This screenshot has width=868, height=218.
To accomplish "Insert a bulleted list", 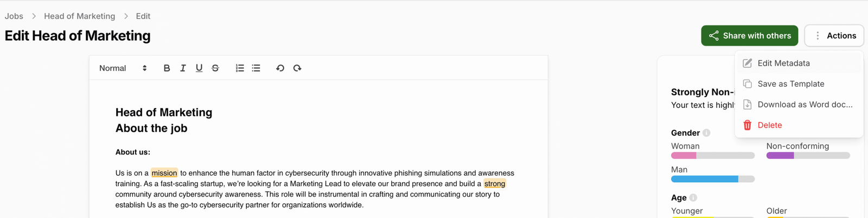I will pos(256,68).
